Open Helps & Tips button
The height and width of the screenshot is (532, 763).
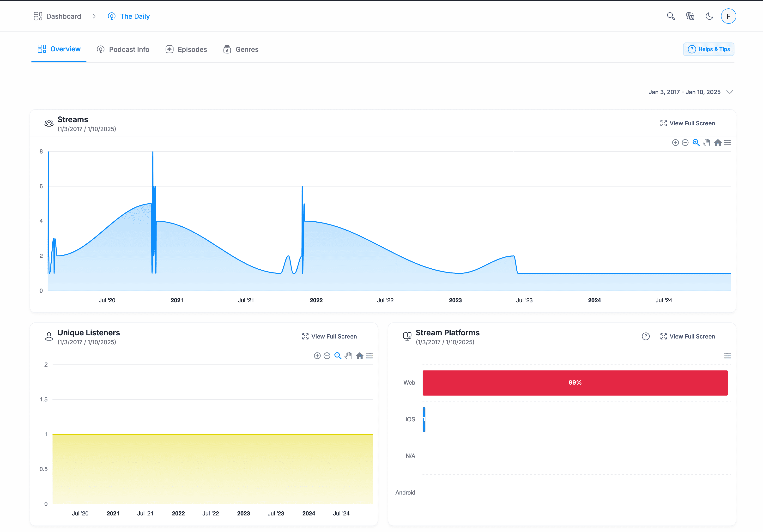(x=708, y=49)
